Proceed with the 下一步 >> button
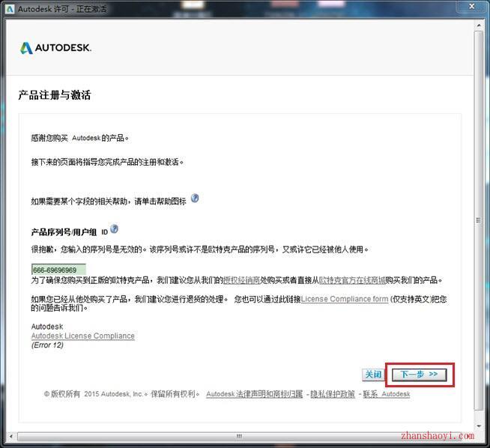 point(420,375)
